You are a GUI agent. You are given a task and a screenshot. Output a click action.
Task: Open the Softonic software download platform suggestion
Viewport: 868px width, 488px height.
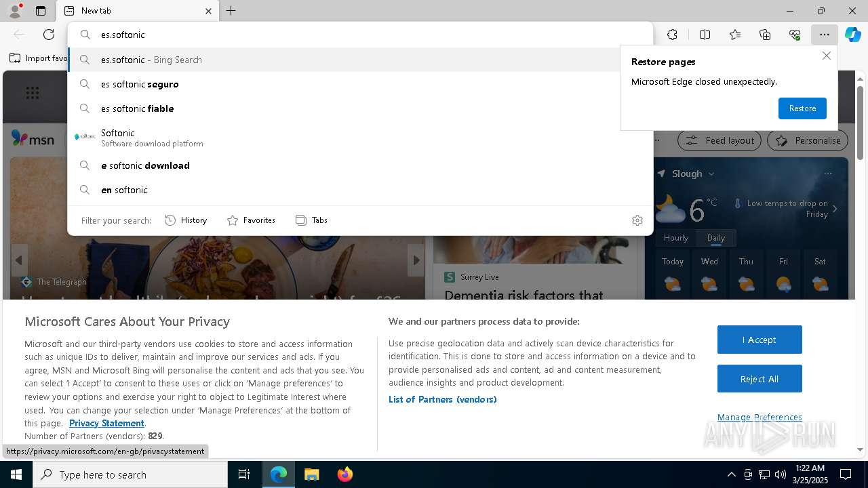pos(360,138)
